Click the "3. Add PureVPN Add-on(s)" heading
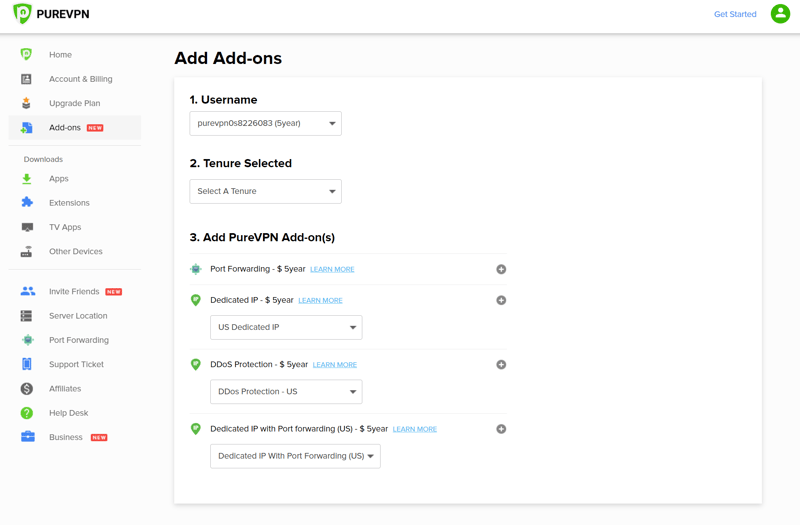The width and height of the screenshot is (800, 525). 262,237
